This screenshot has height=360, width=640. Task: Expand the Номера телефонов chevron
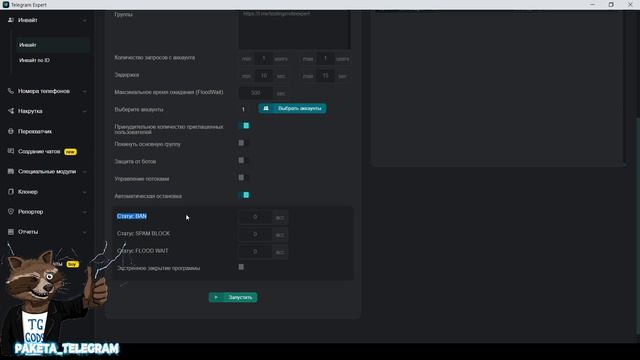click(84, 91)
